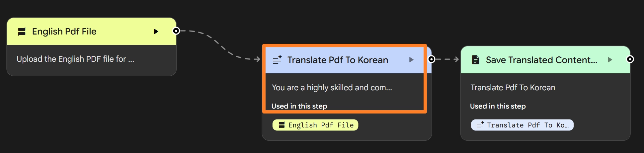Run the Translate Pdf To Korean step
Viewport: 644px width, 153px height.
[x=412, y=60]
